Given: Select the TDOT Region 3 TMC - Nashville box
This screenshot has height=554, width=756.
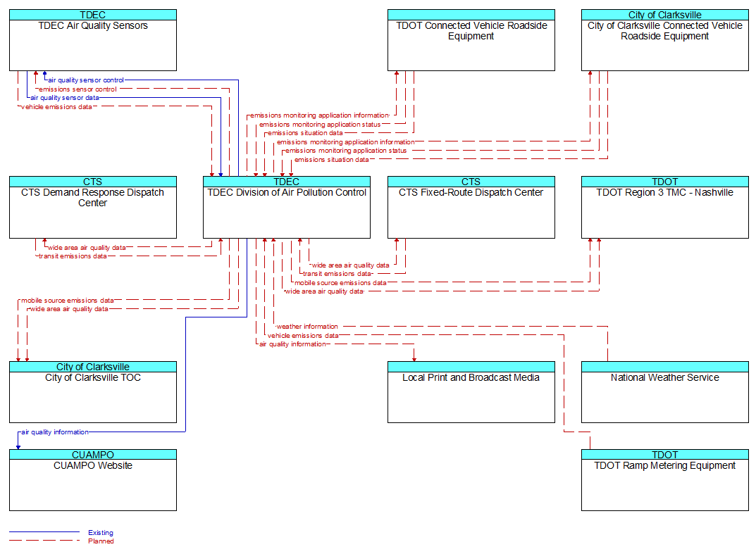Looking at the screenshot, I should 665,207.
